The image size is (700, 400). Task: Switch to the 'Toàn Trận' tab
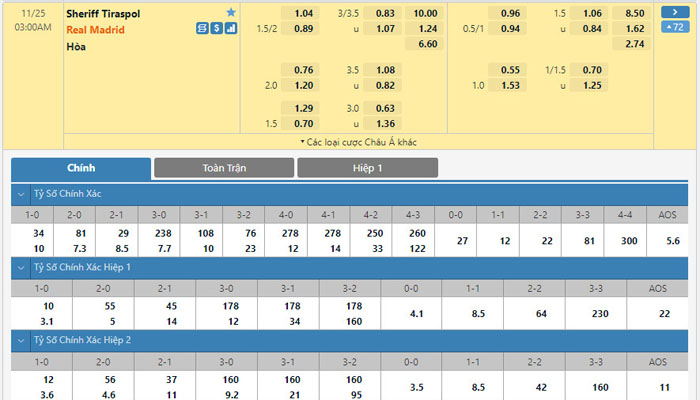tap(224, 168)
